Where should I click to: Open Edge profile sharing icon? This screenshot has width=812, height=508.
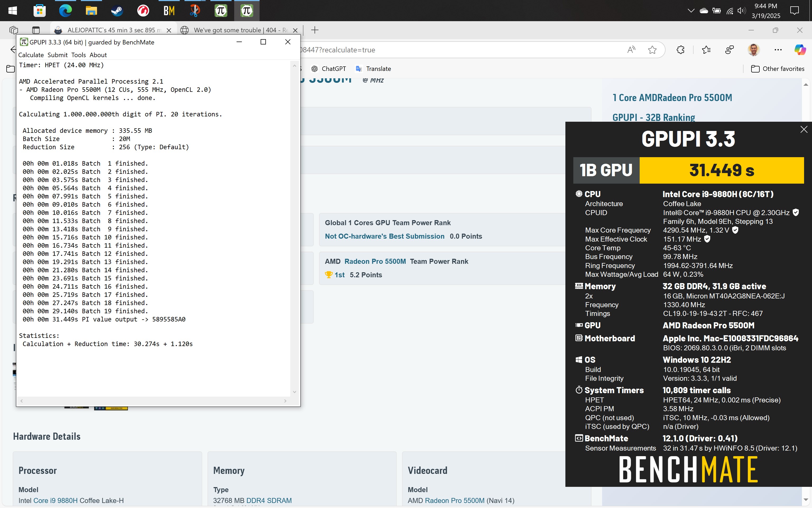click(x=729, y=50)
